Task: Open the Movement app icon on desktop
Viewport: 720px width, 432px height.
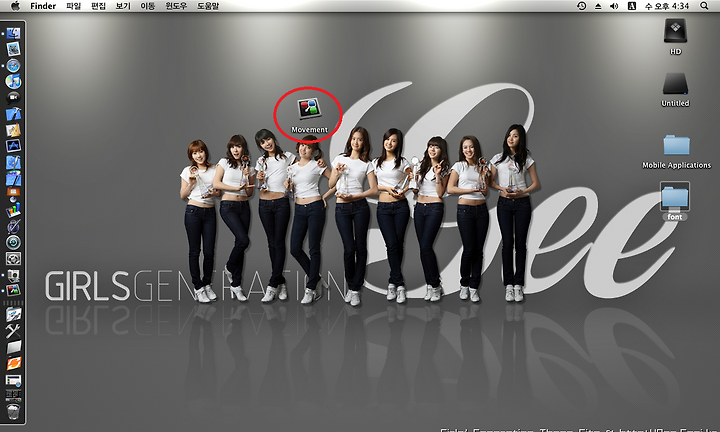Action: [x=309, y=108]
